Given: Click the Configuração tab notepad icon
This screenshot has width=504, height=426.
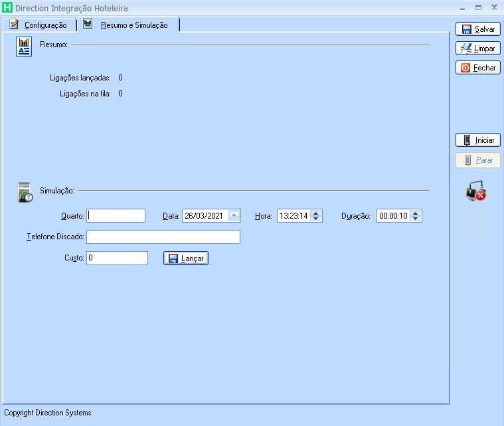Looking at the screenshot, I should point(14,24).
